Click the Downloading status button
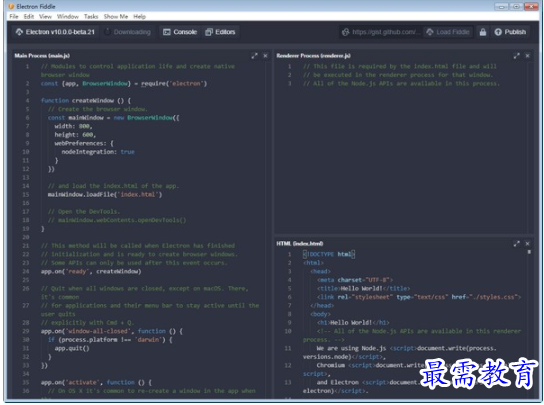This screenshot has height=405, width=544. [x=127, y=32]
